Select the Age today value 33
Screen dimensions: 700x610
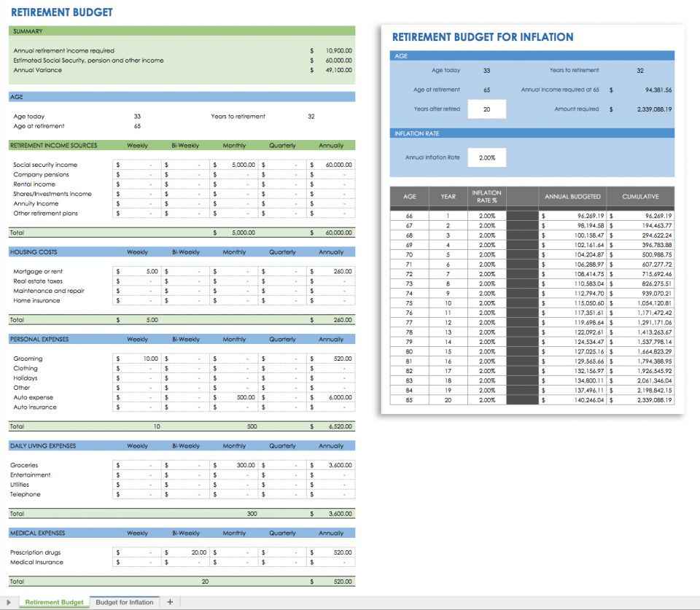(x=137, y=115)
